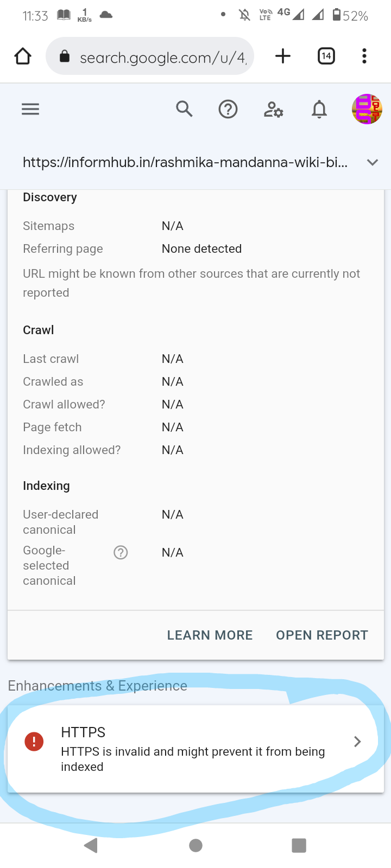
Task: Expand the HTTPS details chevron
Action: pos(357,742)
